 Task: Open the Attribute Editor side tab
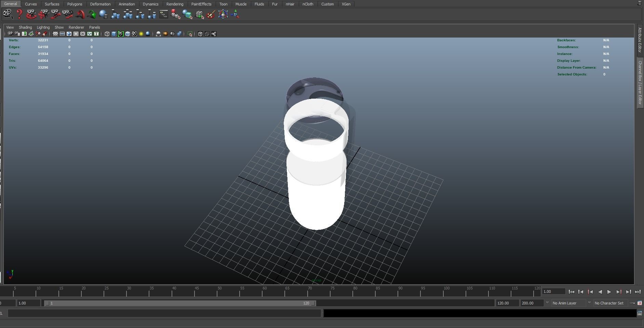click(x=640, y=40)
